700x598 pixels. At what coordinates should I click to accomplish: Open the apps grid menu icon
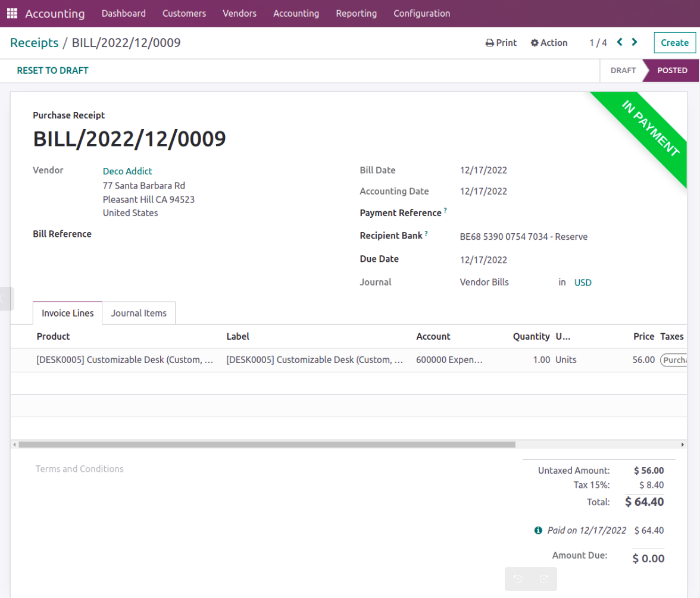click(12, 13)
